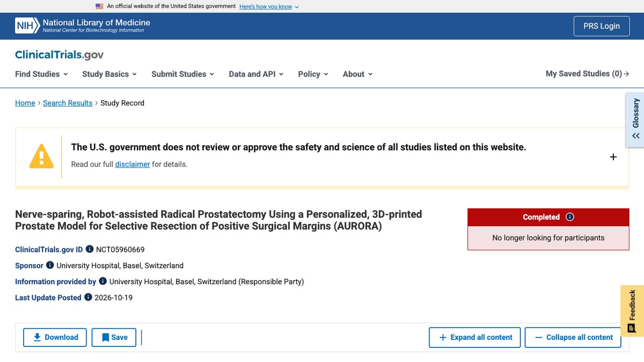This screenshot has width=644, height=362.
Task: Click Collapse all content button
Action: pyautogui.click(x=573, y=337)
